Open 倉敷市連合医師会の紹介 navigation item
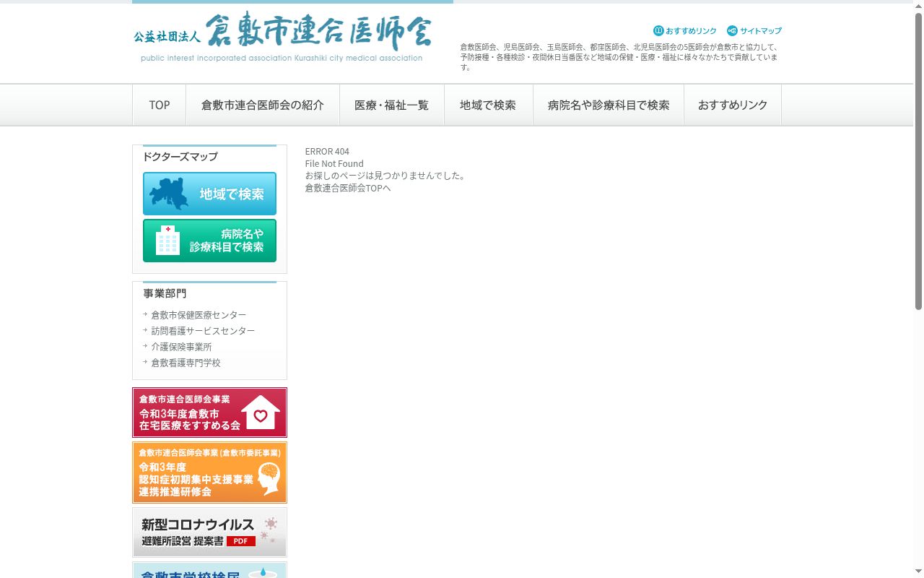924x578 pixels. point(263,105)
